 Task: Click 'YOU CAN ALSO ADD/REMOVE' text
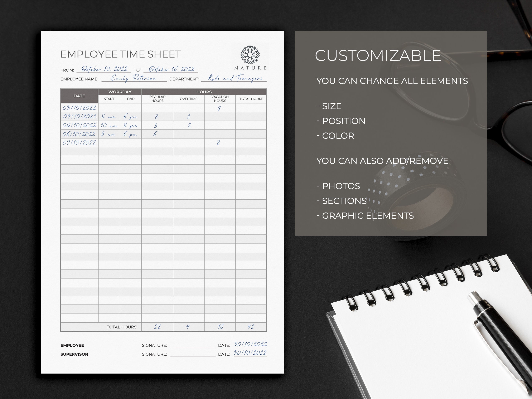382,161
